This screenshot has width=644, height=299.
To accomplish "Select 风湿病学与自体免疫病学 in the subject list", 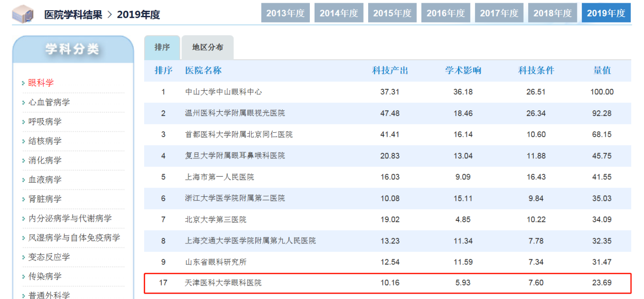I will click(74, 238).
